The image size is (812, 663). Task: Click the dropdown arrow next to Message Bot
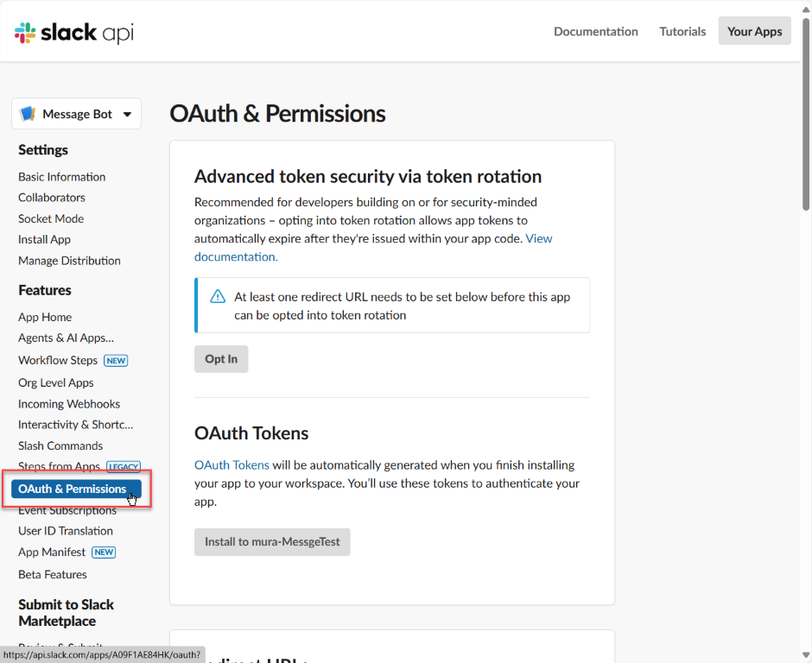point(127,114)
